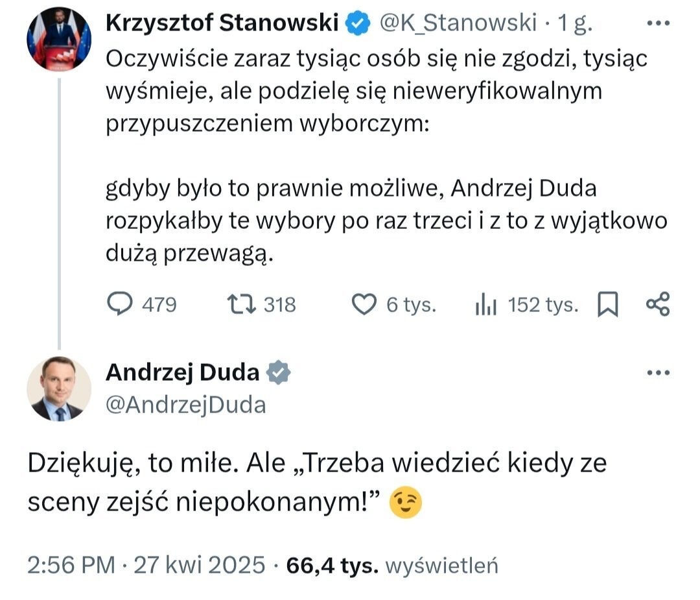Click the reply speech bubble icon
The height and width of the screenshot is (600, 700).
click(119, 304)
